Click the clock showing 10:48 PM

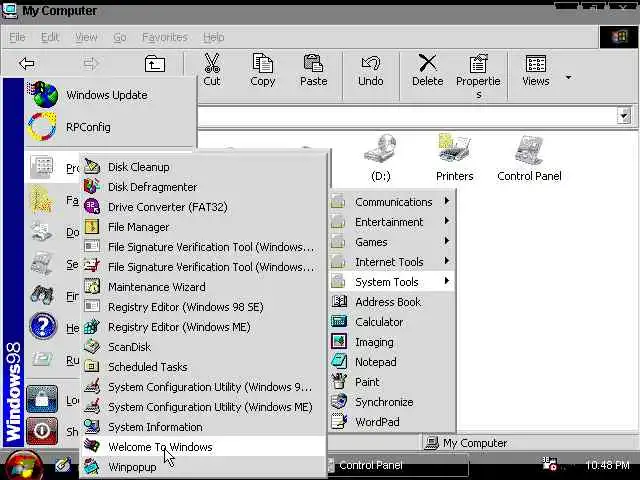click(607, 465)
